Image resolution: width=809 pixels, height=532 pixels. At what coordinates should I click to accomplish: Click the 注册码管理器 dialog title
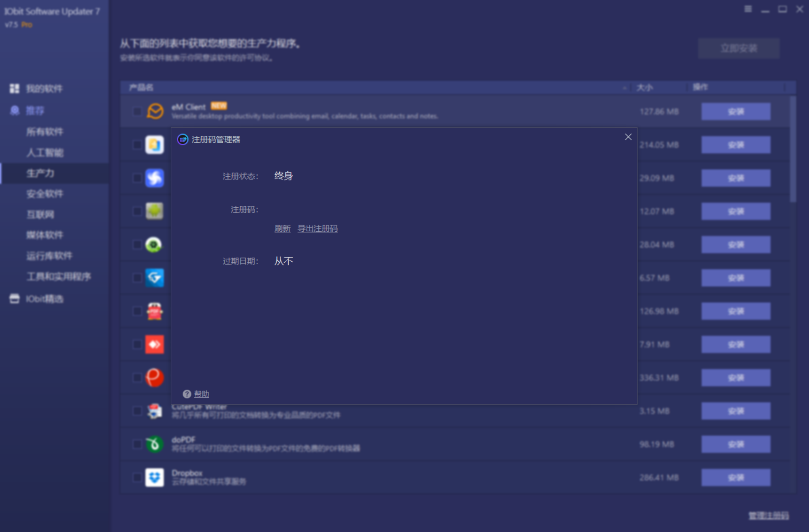pos(216,140)
